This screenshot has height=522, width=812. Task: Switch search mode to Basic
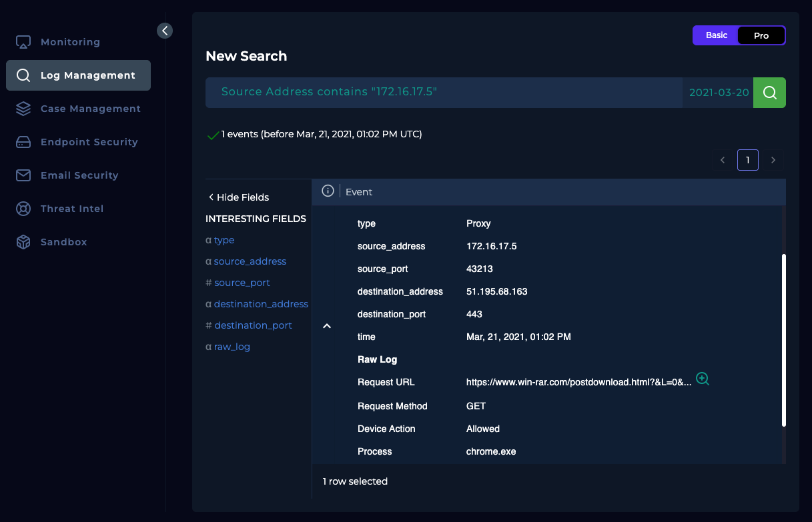point(716,35)
